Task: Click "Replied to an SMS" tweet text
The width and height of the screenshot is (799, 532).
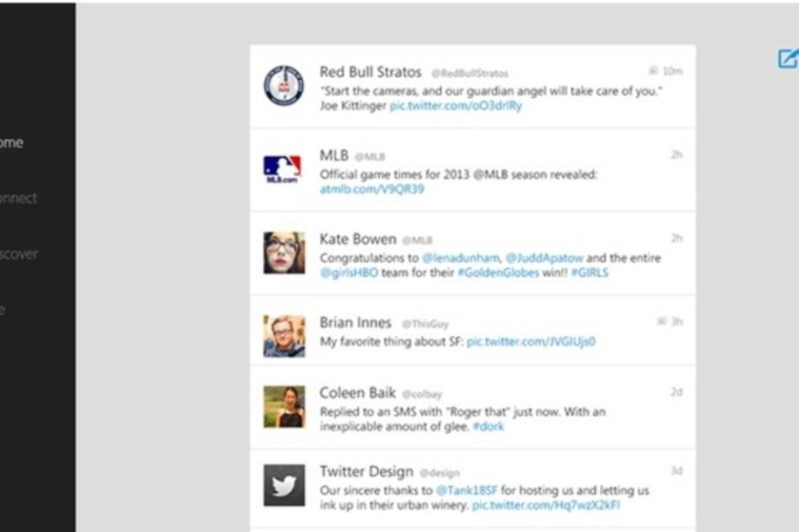Action: tap(463, 419)
